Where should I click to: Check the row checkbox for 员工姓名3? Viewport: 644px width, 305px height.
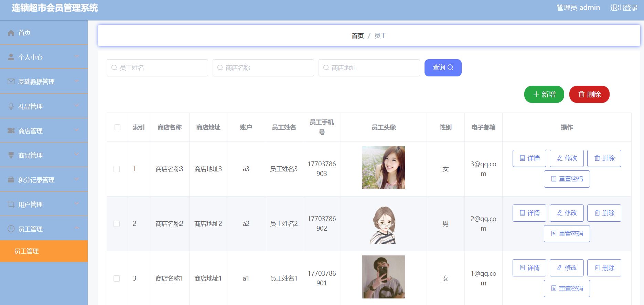click(117, 169)
